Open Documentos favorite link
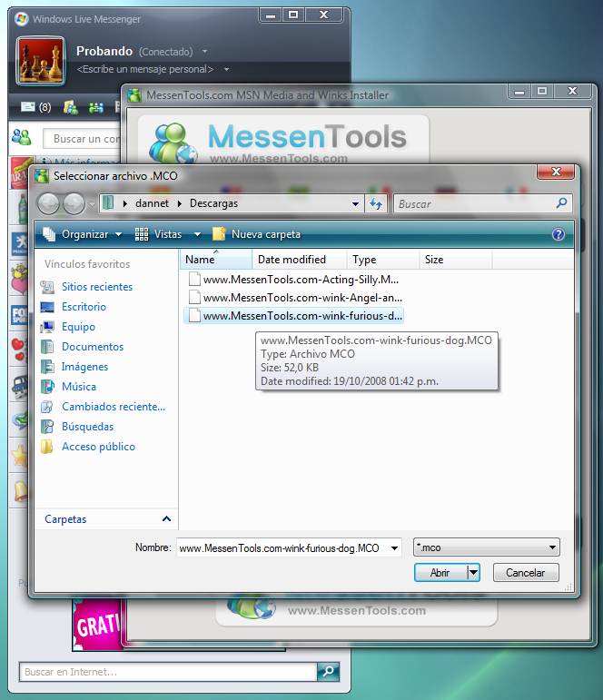The width and height of the screenshot is (603, 700). (x=93, y=347)
